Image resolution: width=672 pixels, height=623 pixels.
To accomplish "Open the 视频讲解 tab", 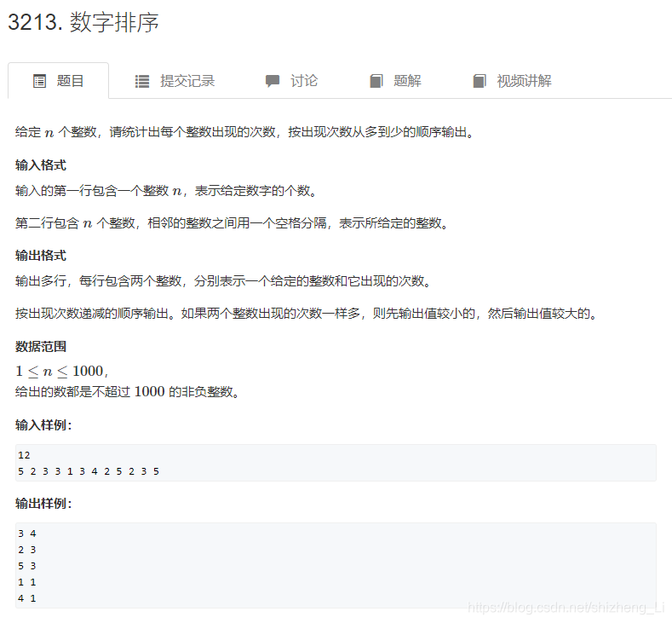I will tap(512, 81).
